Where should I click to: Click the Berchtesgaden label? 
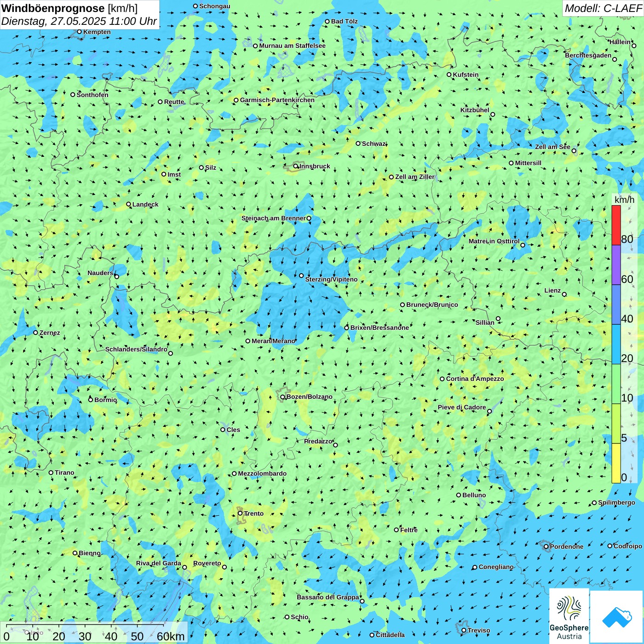tap(588, 55)
